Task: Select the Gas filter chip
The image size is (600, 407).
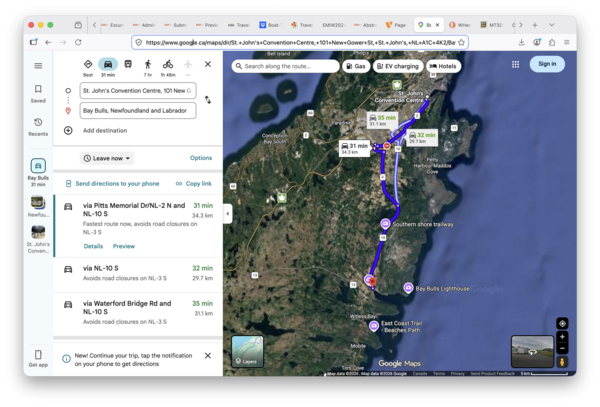Action: tap(356, 66)
